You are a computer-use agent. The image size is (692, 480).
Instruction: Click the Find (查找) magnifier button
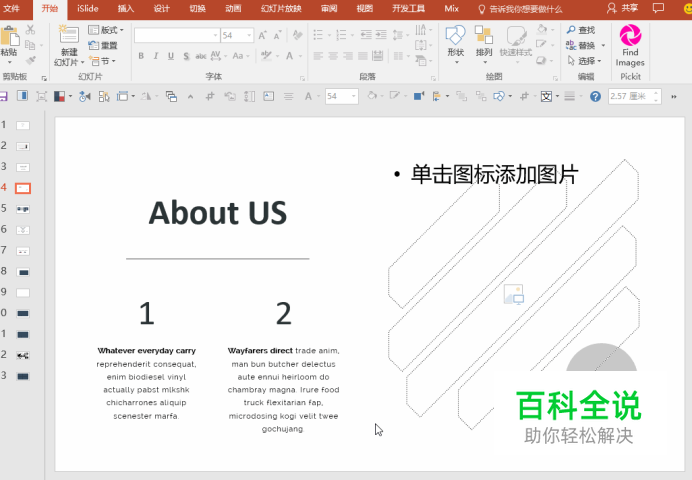click(580, 30)
